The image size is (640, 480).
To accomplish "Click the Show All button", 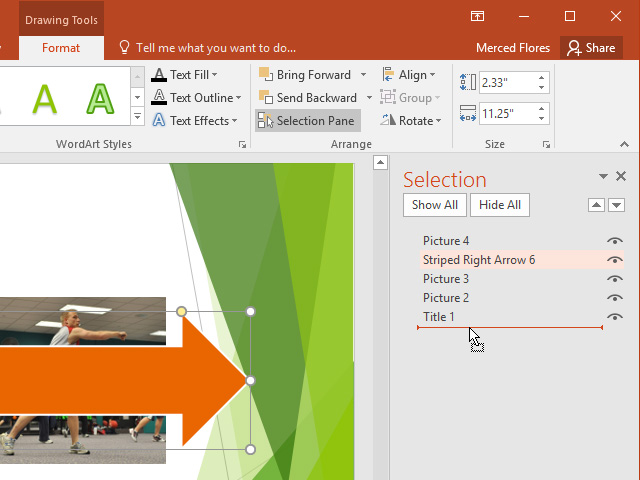I will pos(434,205).
